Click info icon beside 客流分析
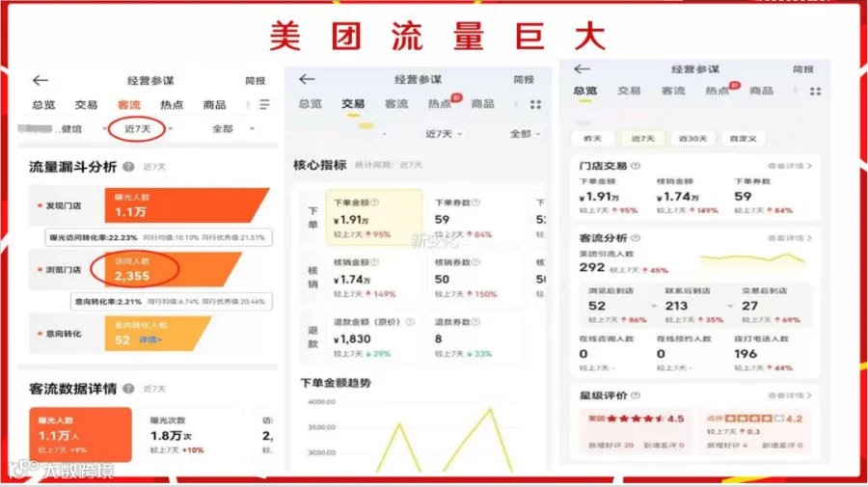The width and height of the screenshot is (868, 487). tap(636, 238)
